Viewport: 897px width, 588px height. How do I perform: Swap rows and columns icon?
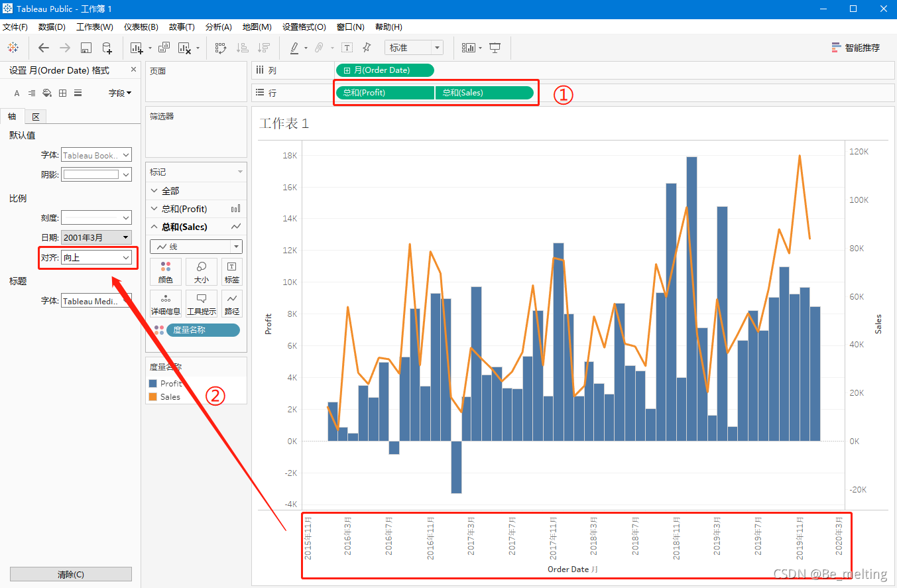[x=221, y=48]
